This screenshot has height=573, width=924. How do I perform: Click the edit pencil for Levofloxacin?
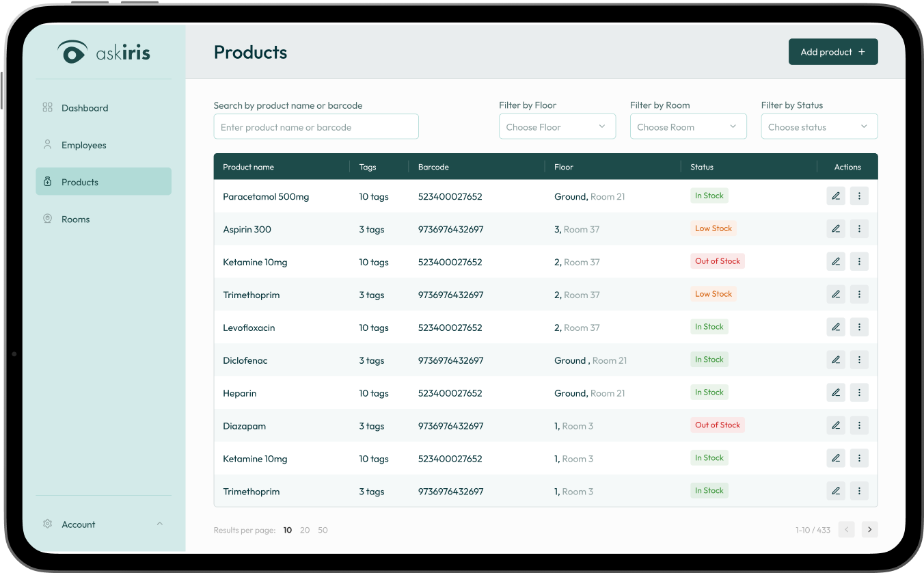pyautogui.click(x=835, y=328)
